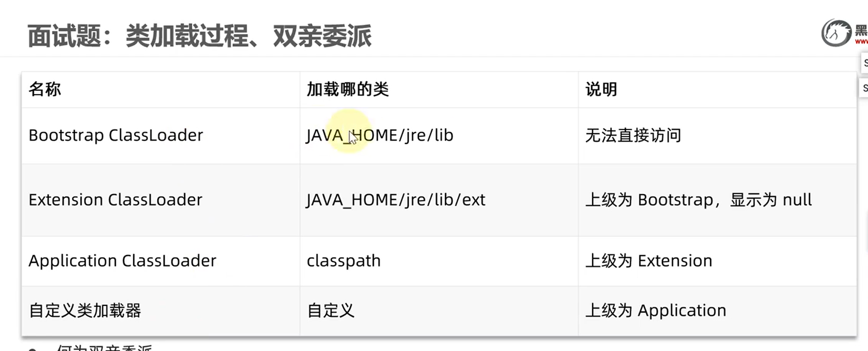This screenshot has width=868, height=351.
Task: Click the horse logo icon
Action: [836, 33]
